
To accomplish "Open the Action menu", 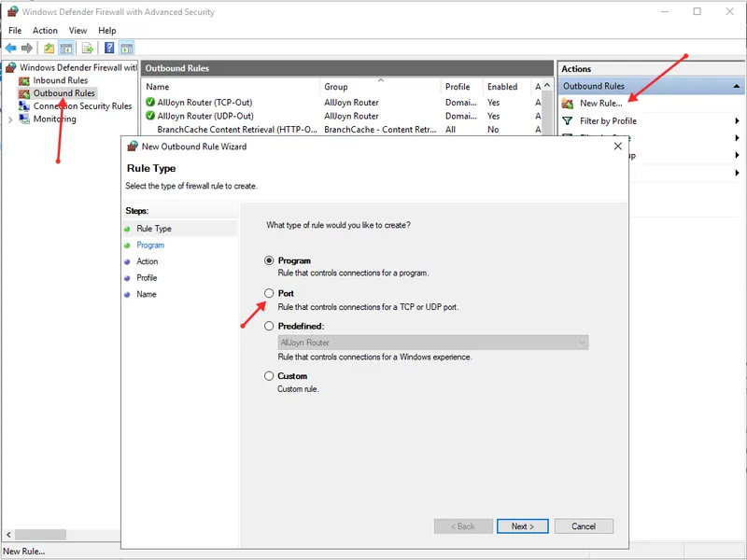I will click(45, 31).
